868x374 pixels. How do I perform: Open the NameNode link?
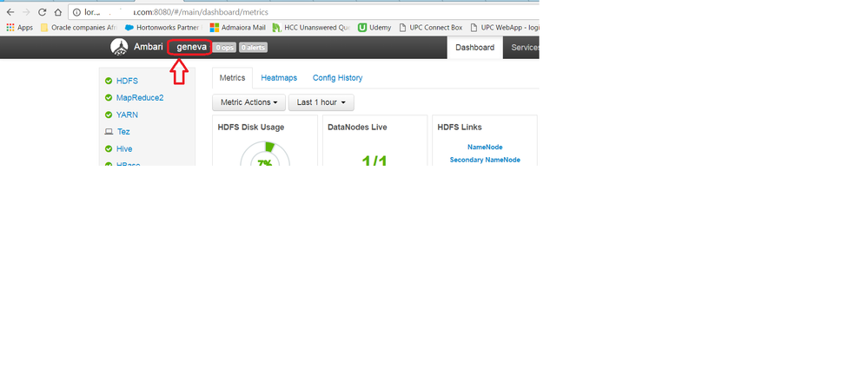[x=485, y=148]
